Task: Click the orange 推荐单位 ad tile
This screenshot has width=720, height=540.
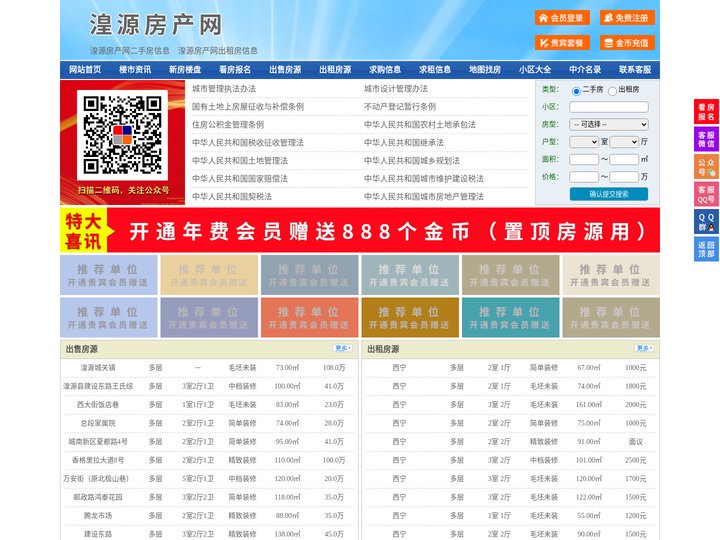Action: point(309,317)
